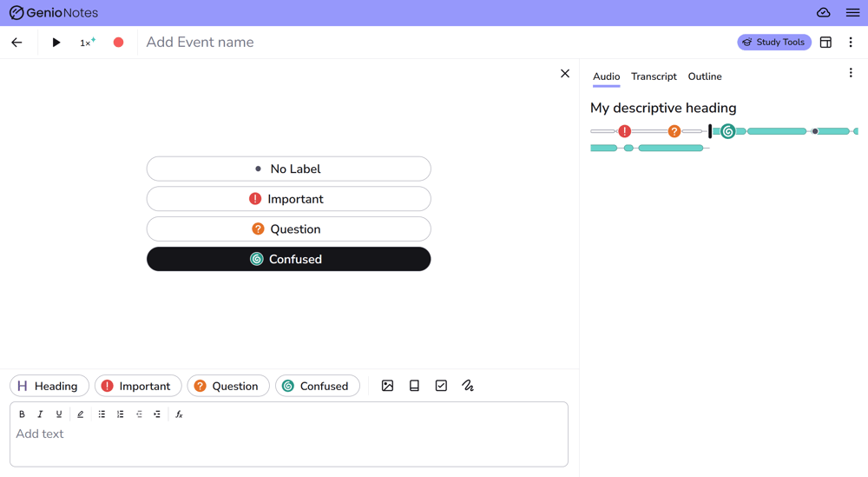The height and width of the screenshot is (477, 868).
Task: Open the audio panel's three-dot options menu
Action: click(851, 73)
